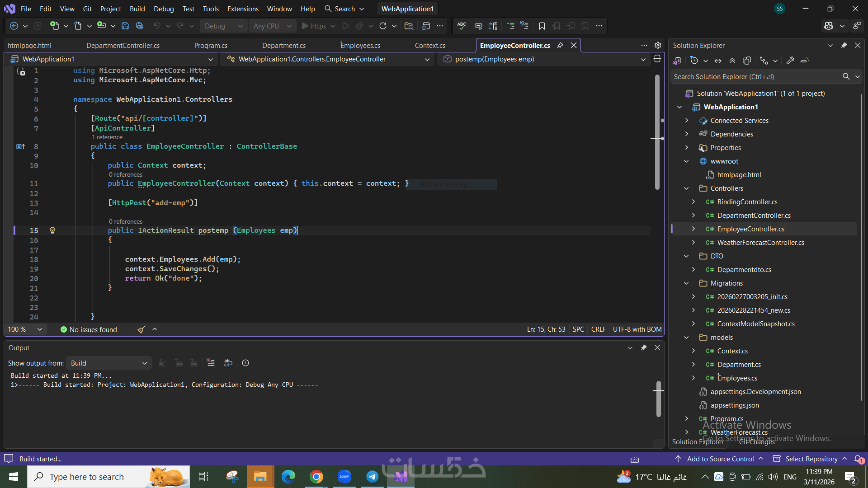Click the lightbulb quick actions icon
The image size is (868, 488).
52,231
